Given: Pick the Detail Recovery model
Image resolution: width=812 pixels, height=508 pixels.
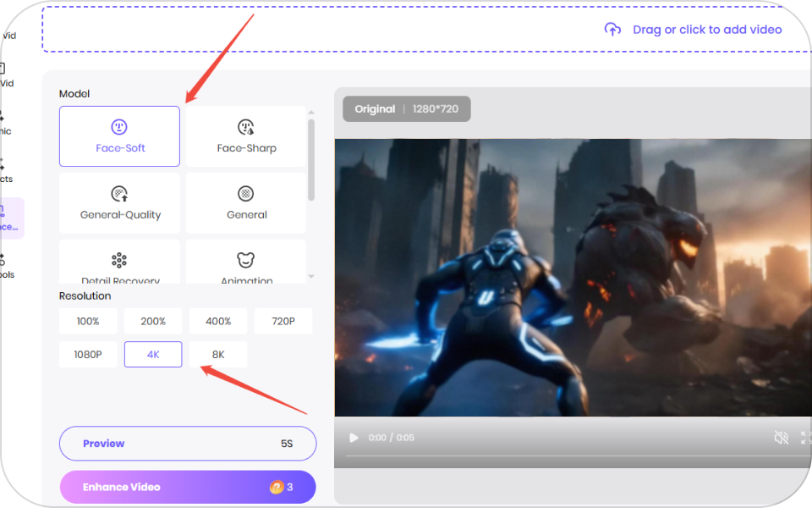Looking at the screenshot, I should (119, 262).
